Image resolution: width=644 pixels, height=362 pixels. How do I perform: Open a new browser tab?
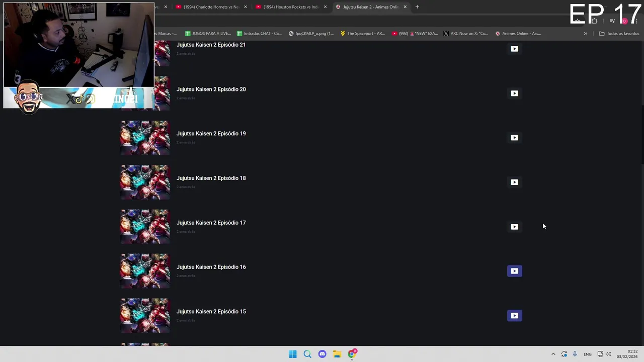click(417, 7)
